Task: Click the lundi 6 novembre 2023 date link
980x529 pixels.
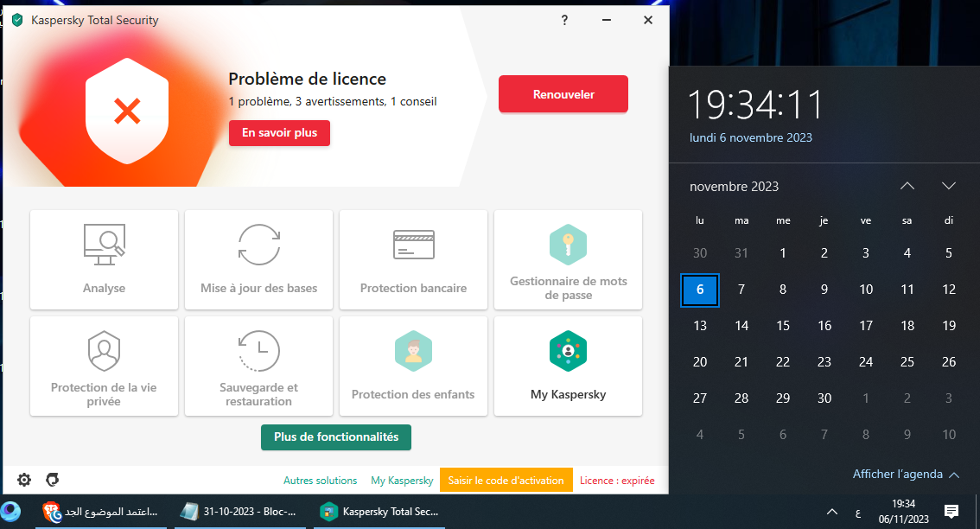Action: pyautogui.click(x=751, y=137)
